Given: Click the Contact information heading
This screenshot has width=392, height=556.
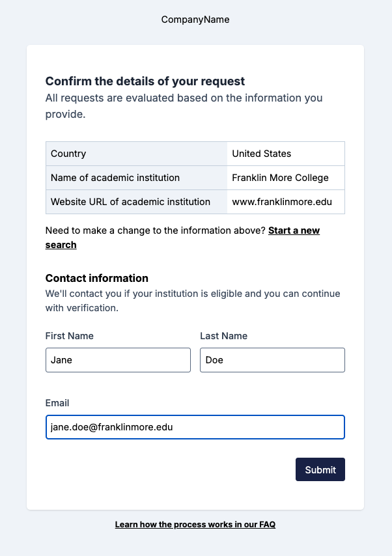Looking at the screenshot, I should click(97, 278).
